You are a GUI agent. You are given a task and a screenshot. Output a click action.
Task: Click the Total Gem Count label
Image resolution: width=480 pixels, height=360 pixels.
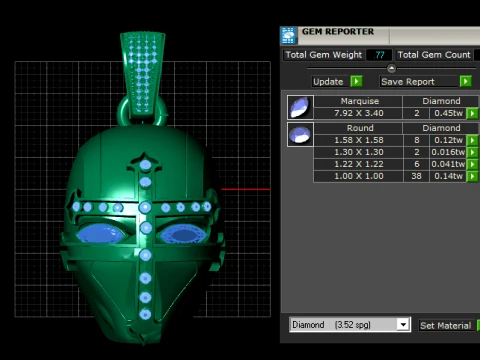(x=434, y=55)
